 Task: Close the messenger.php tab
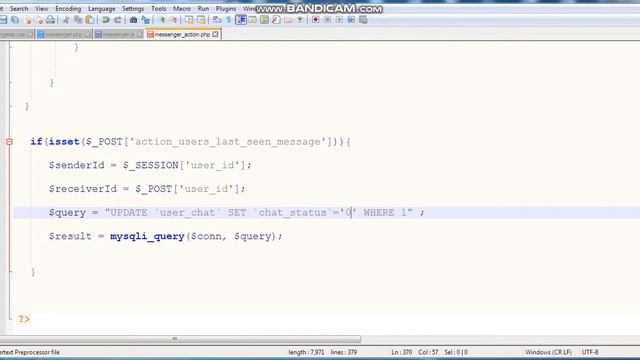[x=87, y=35]
